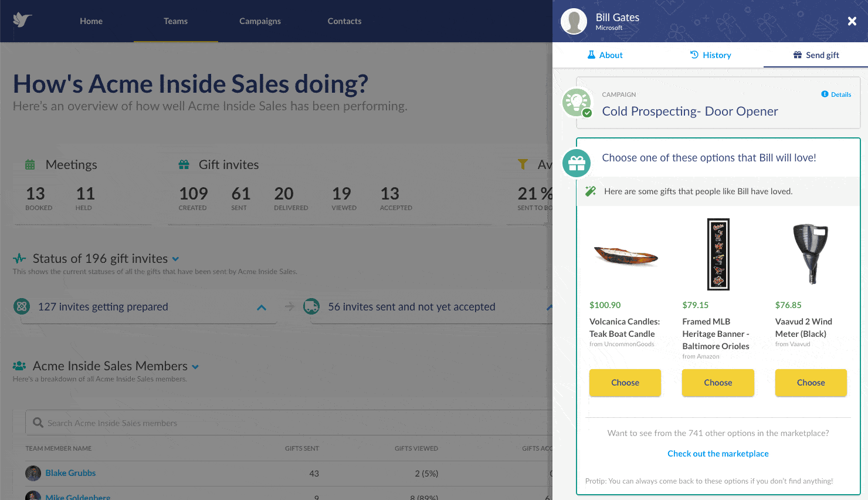Click the delivery truck icon
This screenshot has width=868, height=500.
(x=311, y=306)
